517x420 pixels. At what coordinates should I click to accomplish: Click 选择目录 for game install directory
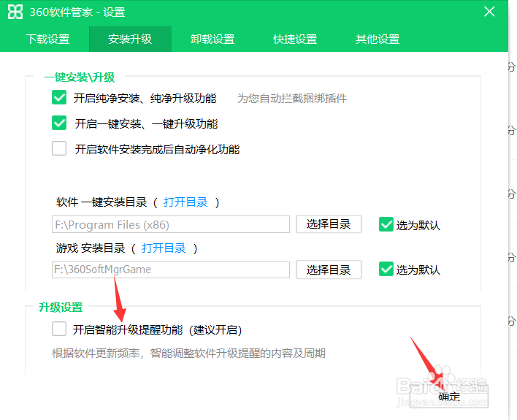[329, 270]
